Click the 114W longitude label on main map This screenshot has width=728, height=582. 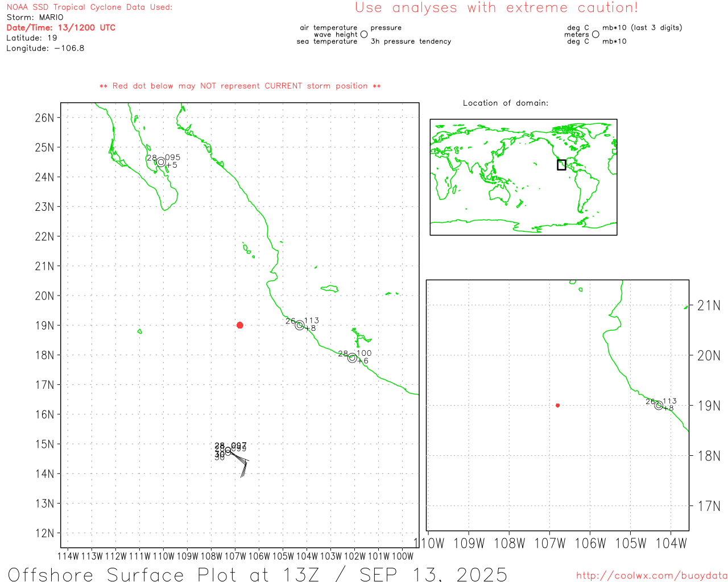68,556
